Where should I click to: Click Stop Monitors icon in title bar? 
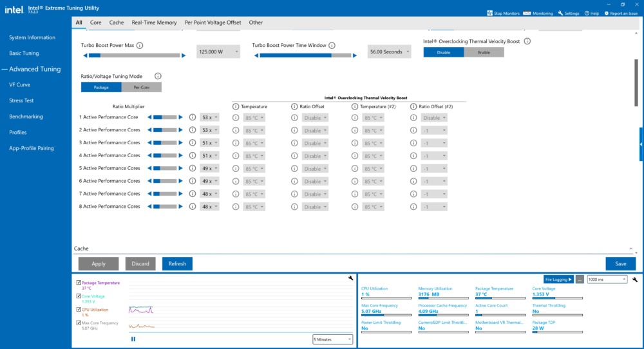point(489,13)
